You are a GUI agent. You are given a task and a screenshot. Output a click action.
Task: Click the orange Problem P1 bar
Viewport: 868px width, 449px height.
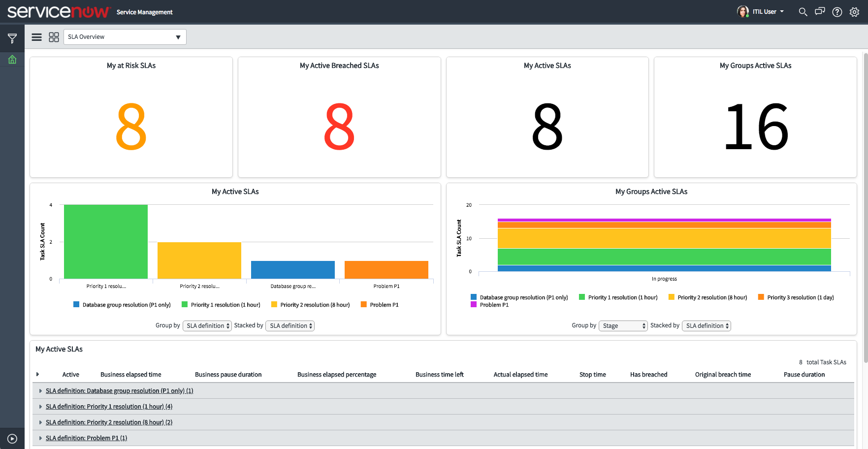click(x=386, y=270)
